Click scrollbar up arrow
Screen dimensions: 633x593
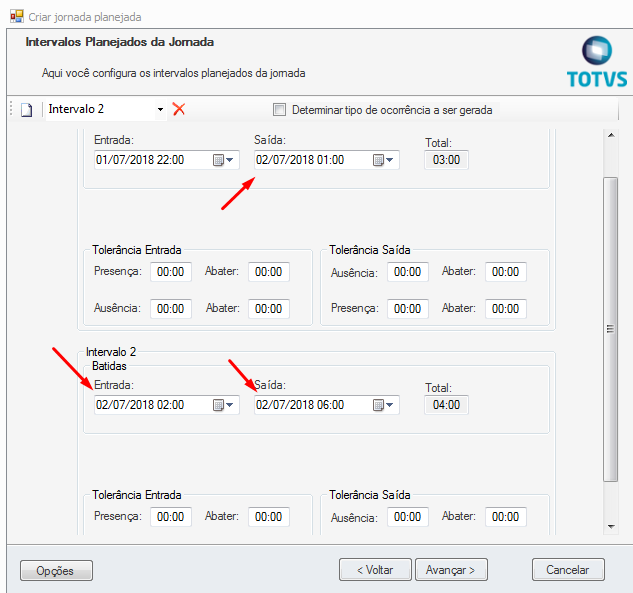611,135
